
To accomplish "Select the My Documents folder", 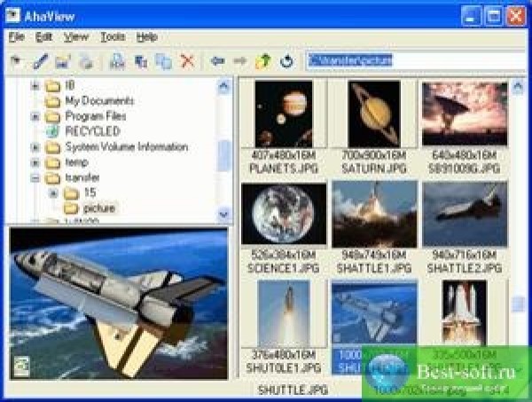I will (99, 101).
